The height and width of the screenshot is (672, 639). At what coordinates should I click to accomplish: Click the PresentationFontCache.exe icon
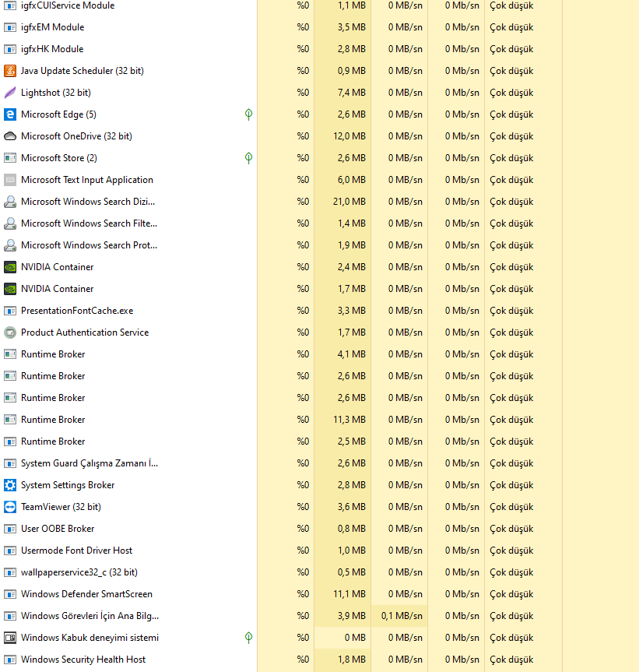(10, 311)
